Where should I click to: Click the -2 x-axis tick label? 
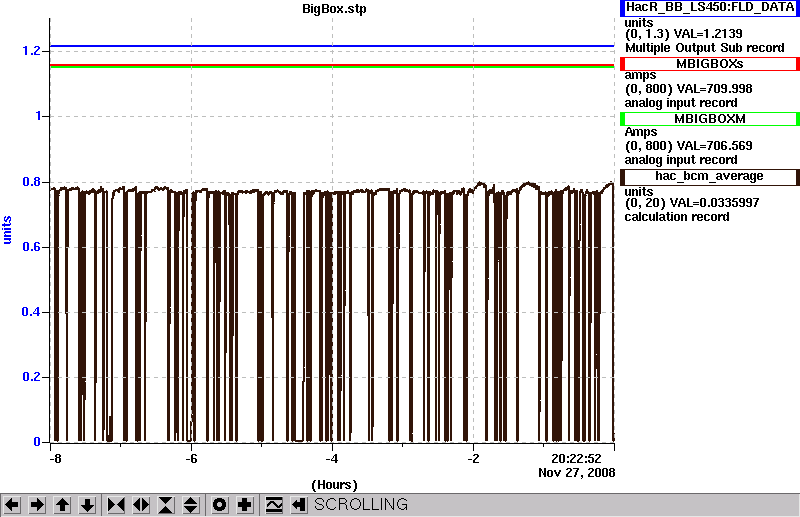[473, 459]
